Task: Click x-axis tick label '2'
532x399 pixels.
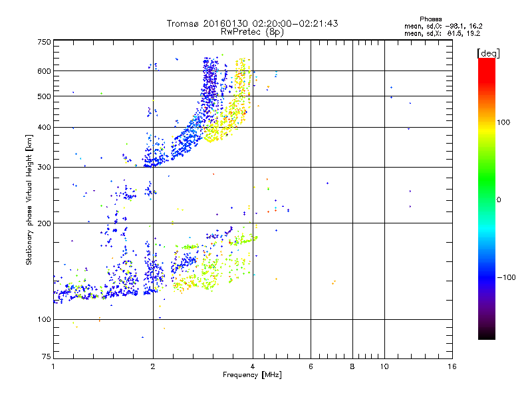Action: (153, 366)
